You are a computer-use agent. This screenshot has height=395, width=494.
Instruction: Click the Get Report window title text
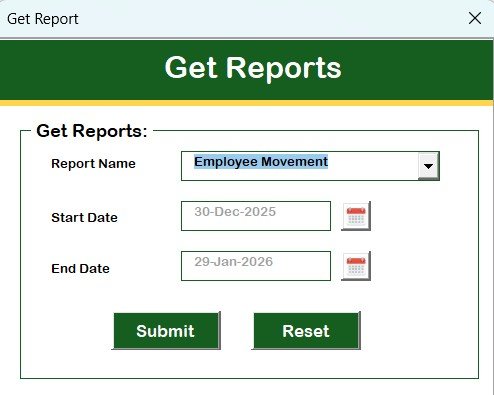tap(43, 19)
